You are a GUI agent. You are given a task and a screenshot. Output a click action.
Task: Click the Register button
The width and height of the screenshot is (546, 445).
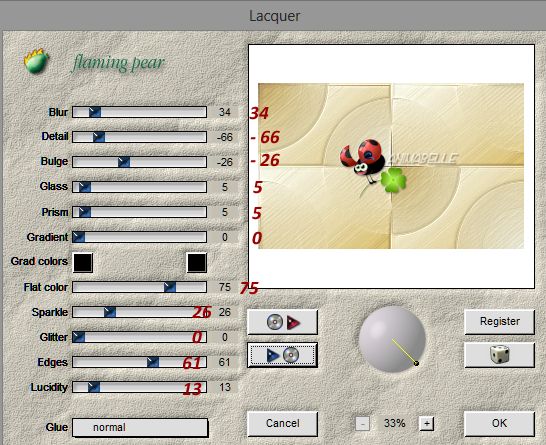500,321
